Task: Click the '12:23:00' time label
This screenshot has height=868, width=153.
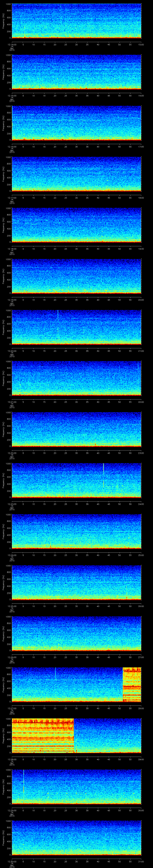Action: coord(12,504)
